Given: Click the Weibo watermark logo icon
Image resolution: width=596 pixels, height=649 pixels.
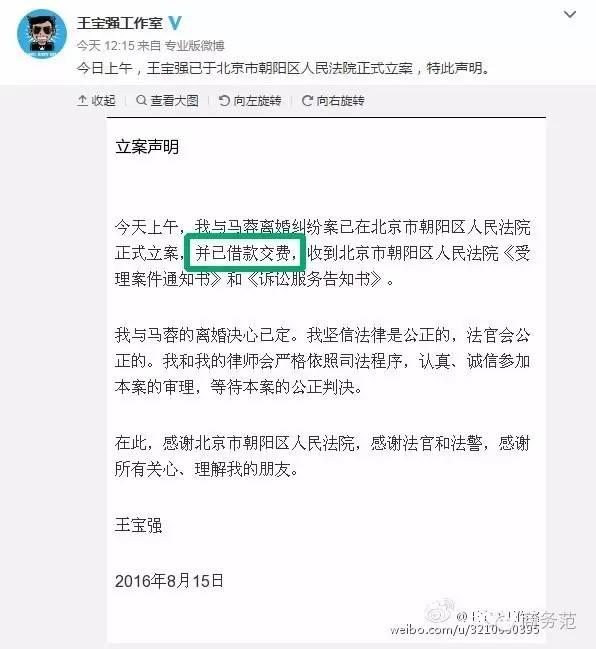Looking at the screenshot, I should coord(440,611).
